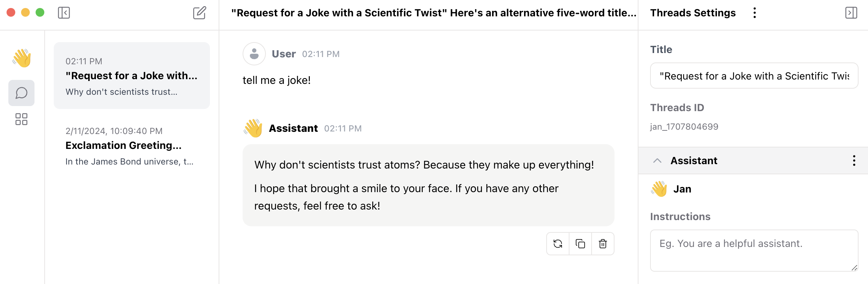
Task: Open the apps grid hub icon
Action: (21, 119)
